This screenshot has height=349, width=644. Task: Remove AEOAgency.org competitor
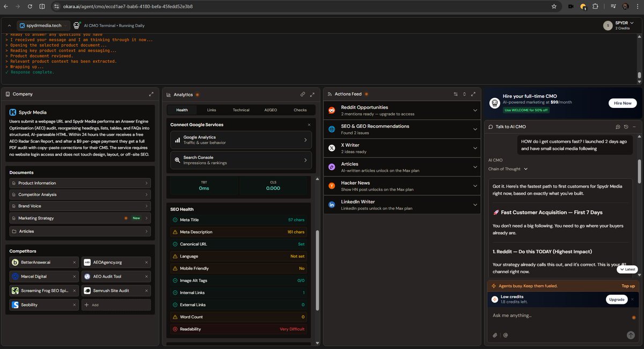[147, 263]
